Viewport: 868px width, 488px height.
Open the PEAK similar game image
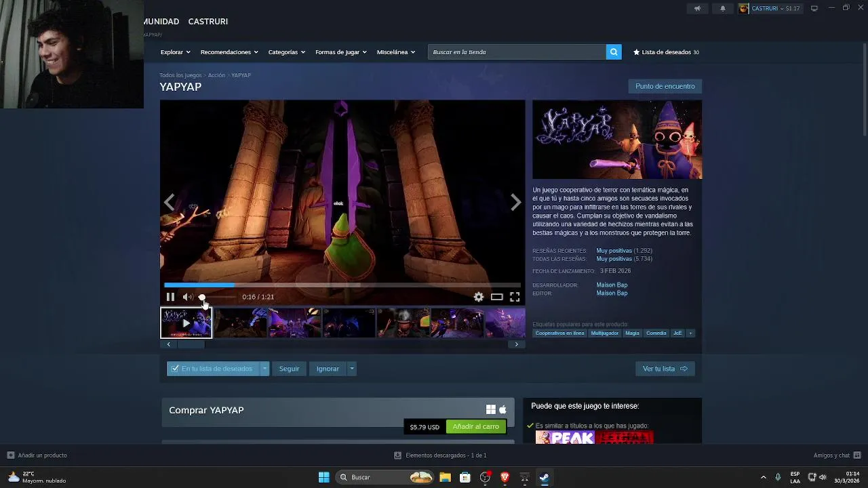click(566, 438)
